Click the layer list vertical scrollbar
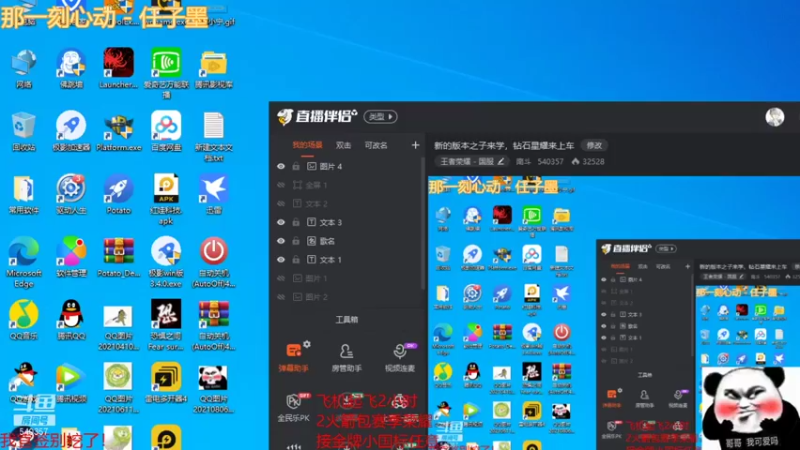Image resolution: width=800 pixels, height=450 pixels. tap(423, 224)
